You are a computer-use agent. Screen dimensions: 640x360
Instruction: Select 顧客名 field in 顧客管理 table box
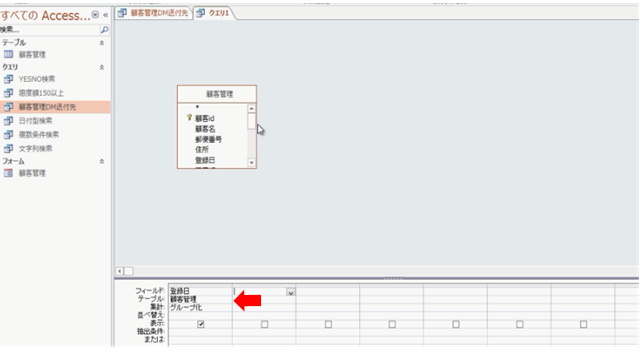(205, 129)
